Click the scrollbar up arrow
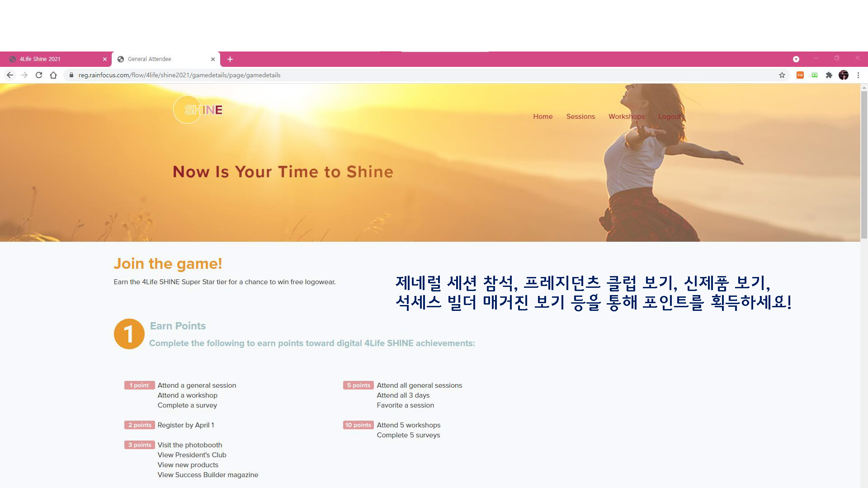Image resolution: width=868 pixels, height=488 pixels. click(864, 87)
